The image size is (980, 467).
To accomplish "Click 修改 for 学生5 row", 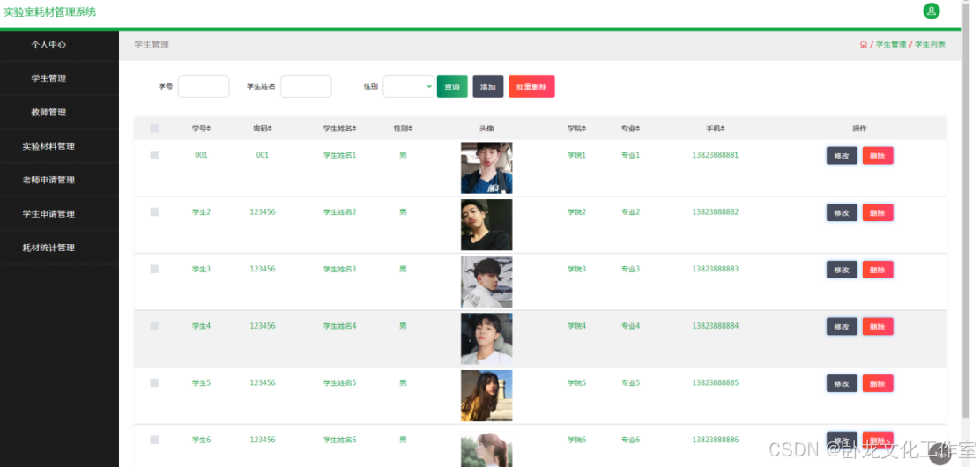I will [x=842, y=383].
